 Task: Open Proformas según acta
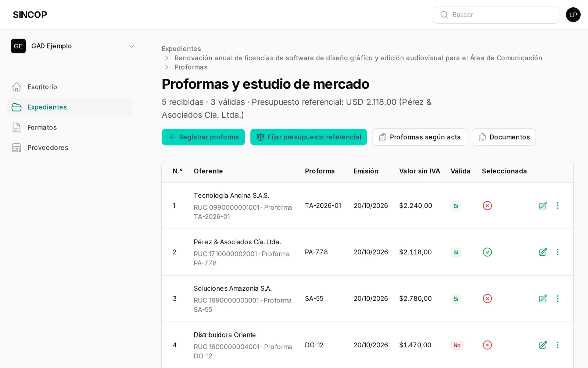(x=419, y=137)
